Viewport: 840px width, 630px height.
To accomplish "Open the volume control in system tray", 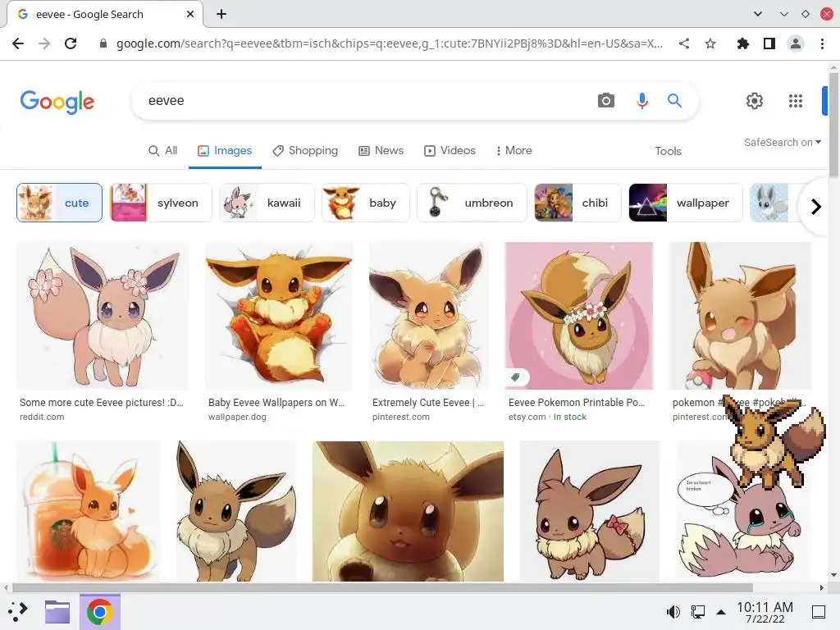I will [673, 611].
